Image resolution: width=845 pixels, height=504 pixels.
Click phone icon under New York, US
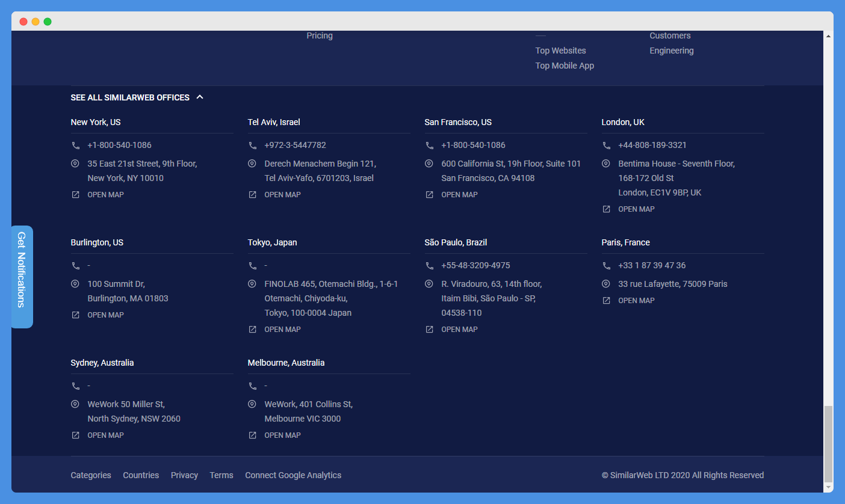click(75, 146)
